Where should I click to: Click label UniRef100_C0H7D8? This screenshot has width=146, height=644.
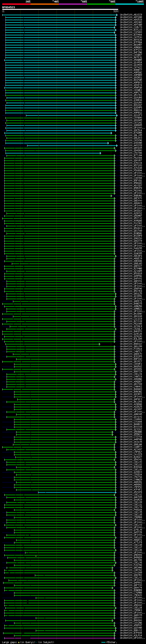click(131, 178)
